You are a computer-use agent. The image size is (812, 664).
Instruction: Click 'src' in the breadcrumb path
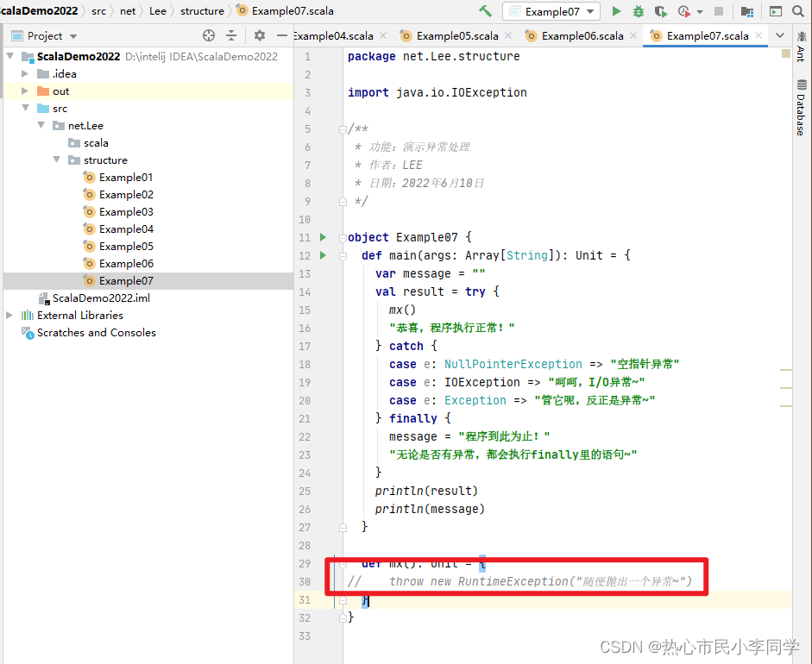point(99,11)
